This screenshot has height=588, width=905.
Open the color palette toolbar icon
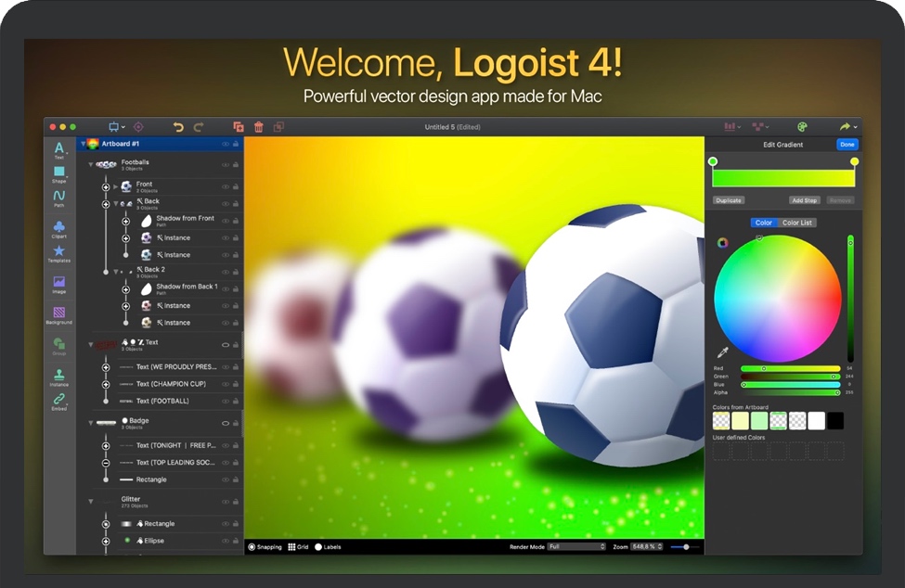coord(802,127)
